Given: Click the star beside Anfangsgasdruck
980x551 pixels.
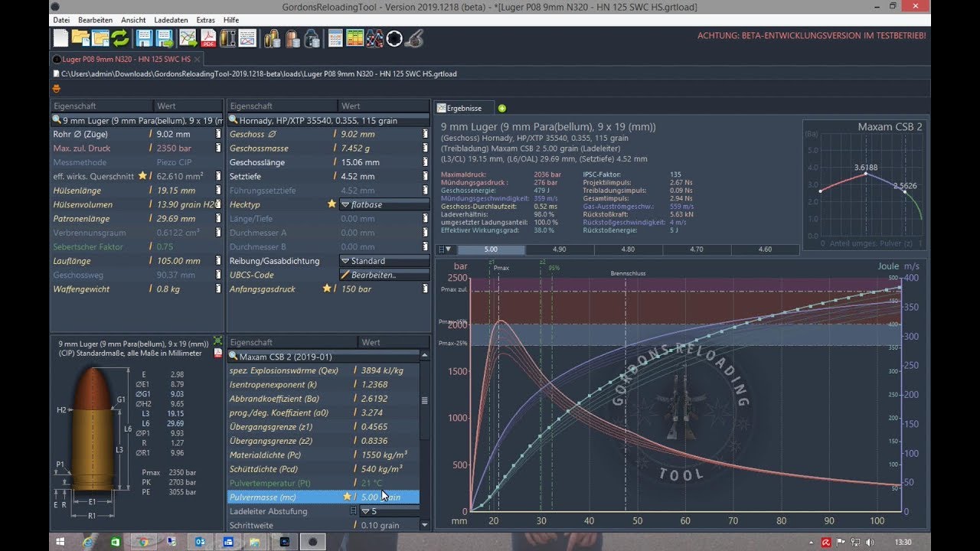Looking at the screenshot, I should point(327,289).
